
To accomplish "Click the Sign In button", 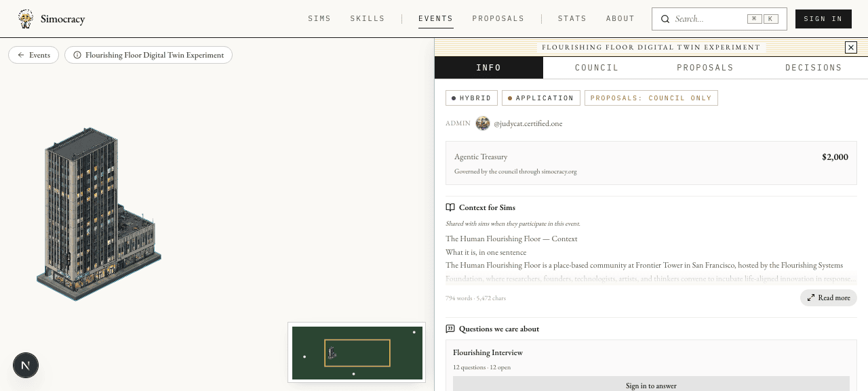I will click(823, 19).
